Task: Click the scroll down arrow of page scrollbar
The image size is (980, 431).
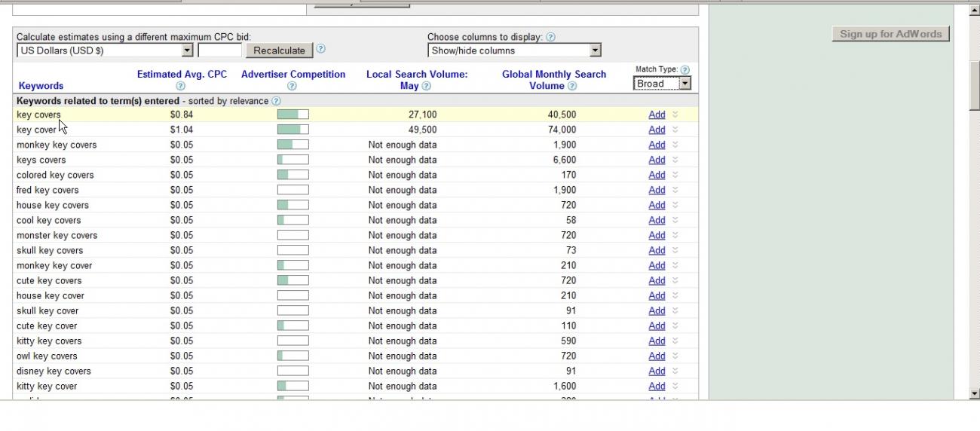Action: pos(974,393)
